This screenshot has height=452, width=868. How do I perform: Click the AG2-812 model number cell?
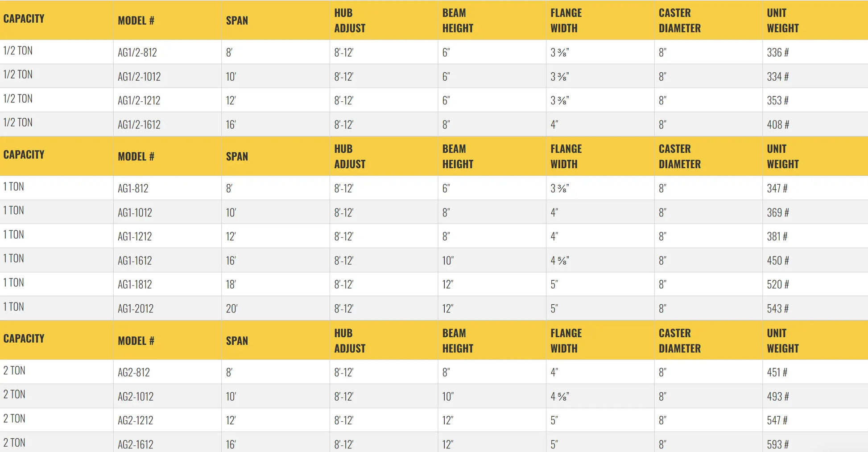tap(134, 373)
